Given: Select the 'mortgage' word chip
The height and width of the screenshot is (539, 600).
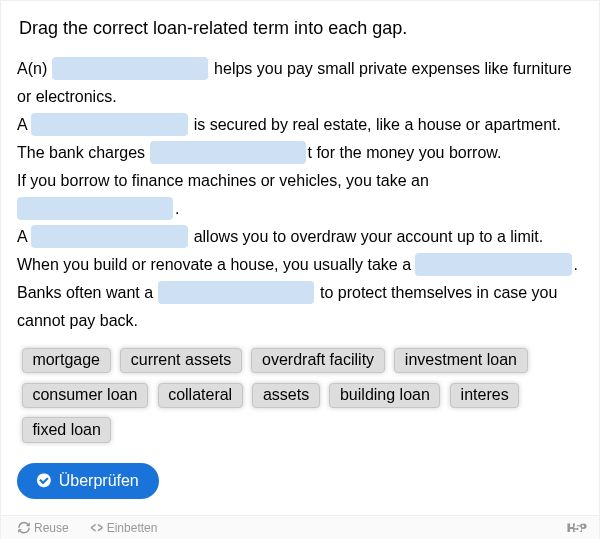Looking at the screenshot, I should (66, 360).
